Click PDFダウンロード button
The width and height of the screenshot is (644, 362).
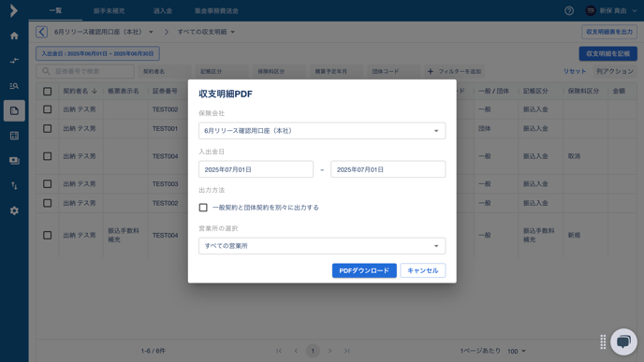click(364, 270)
